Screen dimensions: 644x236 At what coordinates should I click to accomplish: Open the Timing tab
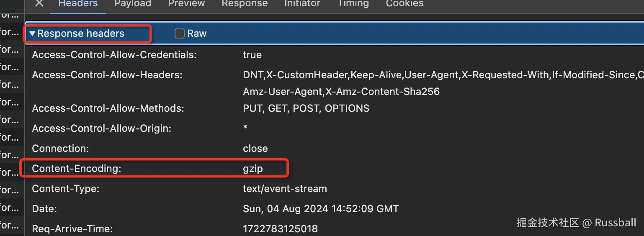point(353,4)
